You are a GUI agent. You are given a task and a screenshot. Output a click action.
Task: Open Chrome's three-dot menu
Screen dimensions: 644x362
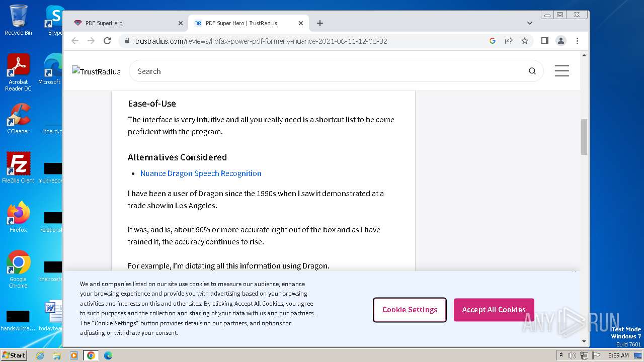[x=577, y=41]
